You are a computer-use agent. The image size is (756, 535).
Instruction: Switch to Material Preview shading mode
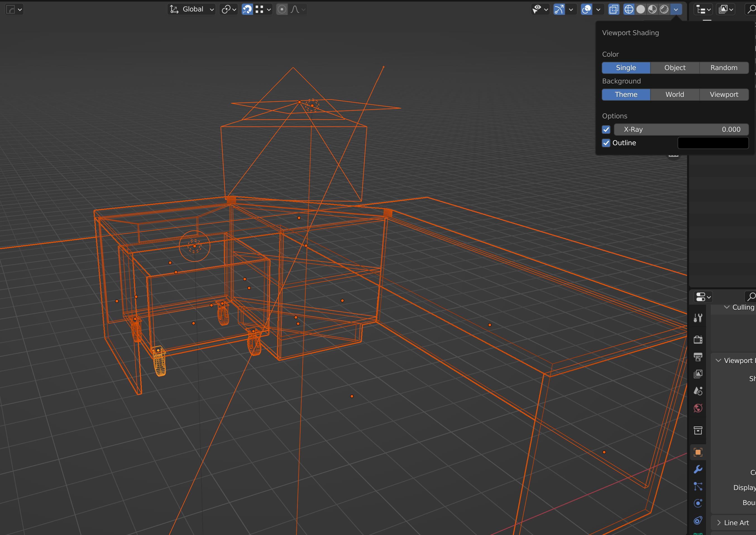pos(652,9)
